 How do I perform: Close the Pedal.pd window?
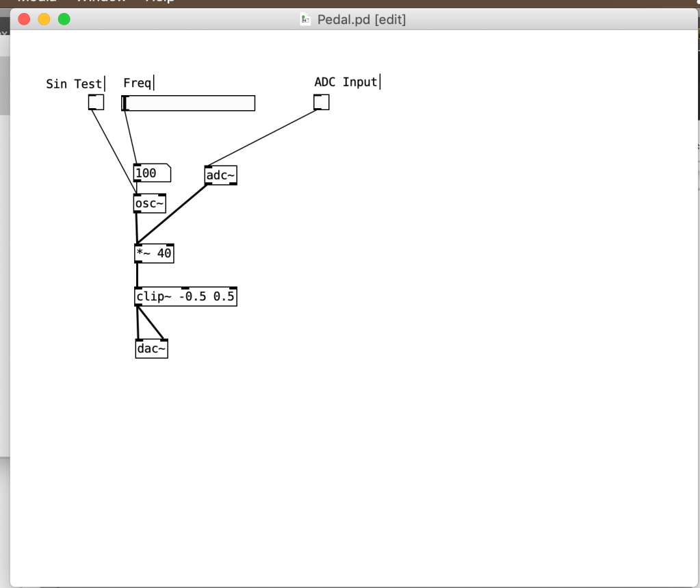(x=24, y=19)
